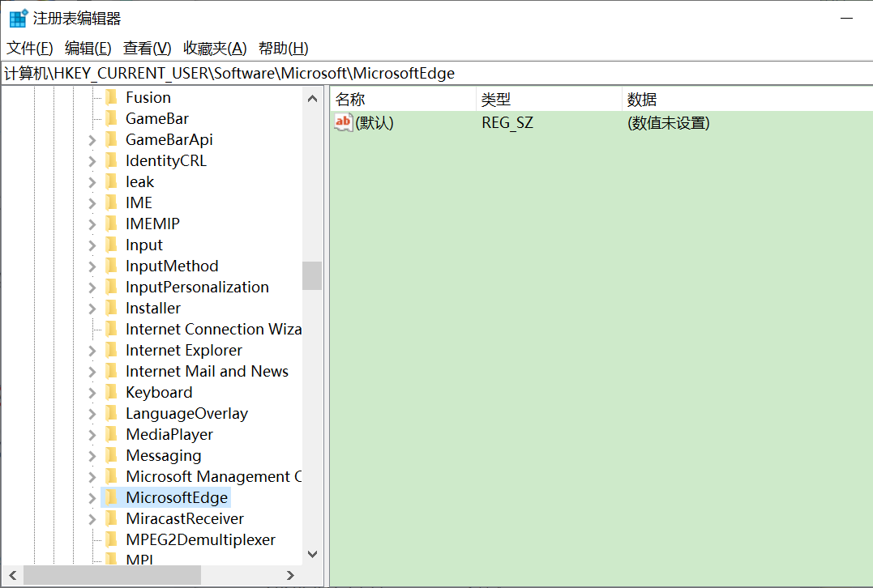Click the ab string icon of (默认) value

pyautogui.click(x=344, y=122)
